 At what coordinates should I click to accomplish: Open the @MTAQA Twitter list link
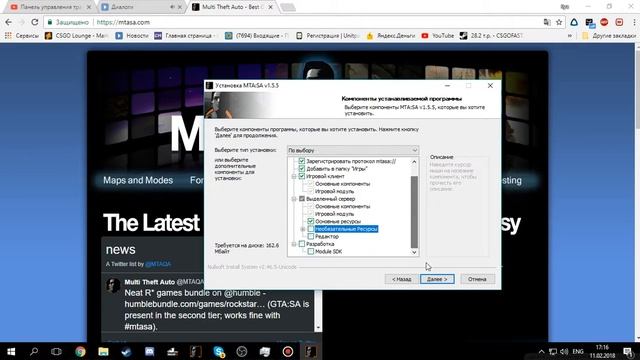click(x=158, y=264)
